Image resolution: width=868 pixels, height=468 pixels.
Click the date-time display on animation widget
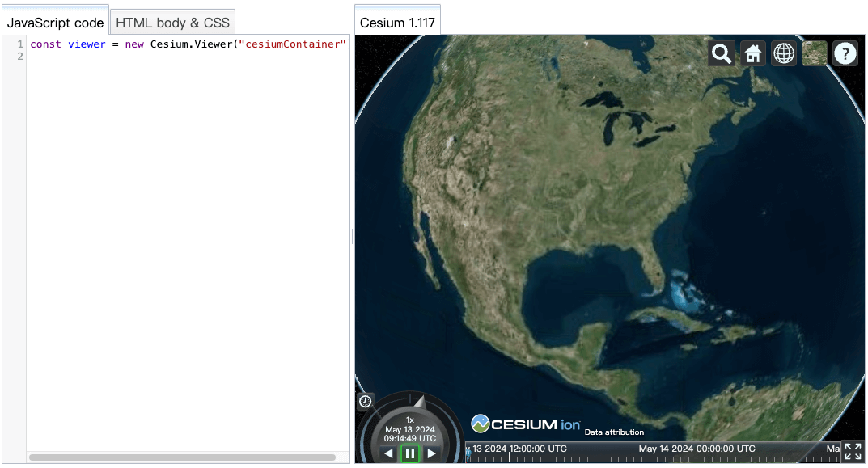click(x=409, y=429)
